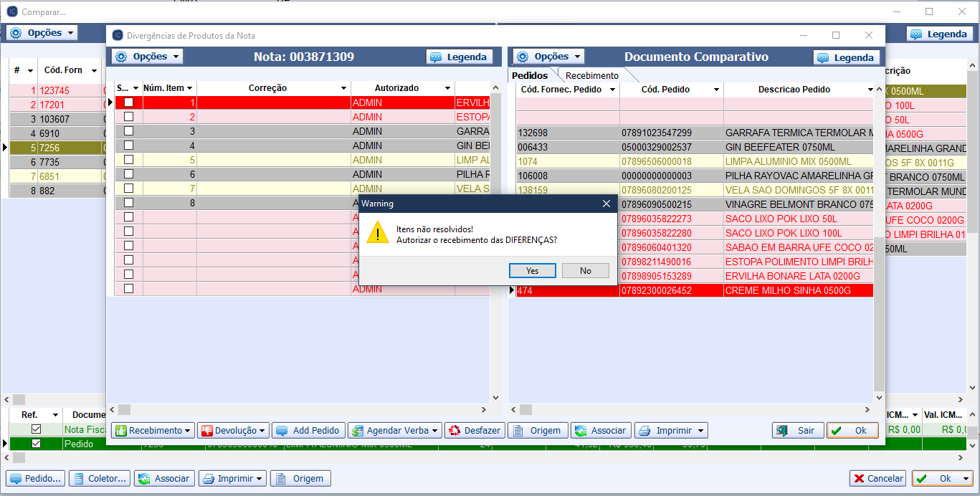Viewport: 980px width, 496px height.
Task: Click Yes in the Warning dialog
Action: (x=532, y=270)
